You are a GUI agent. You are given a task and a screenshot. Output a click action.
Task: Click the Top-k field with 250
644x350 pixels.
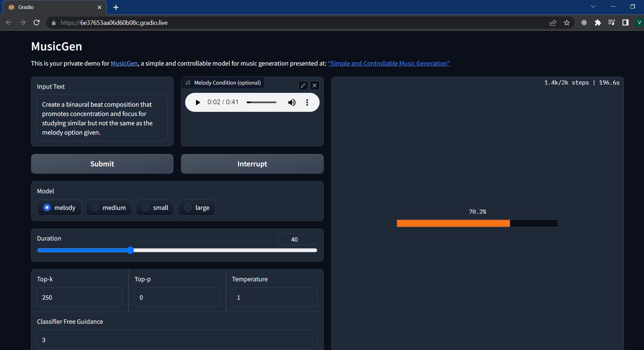click(80, 297)
